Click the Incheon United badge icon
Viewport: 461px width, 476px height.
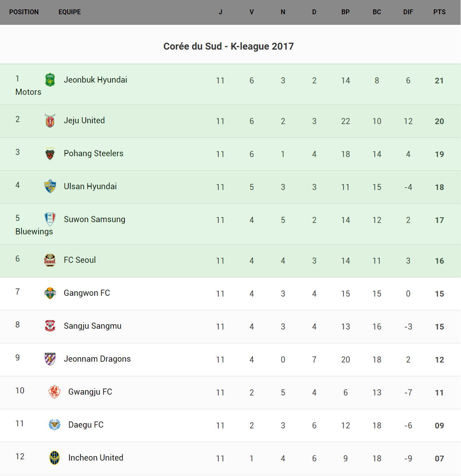coord(54,458)
